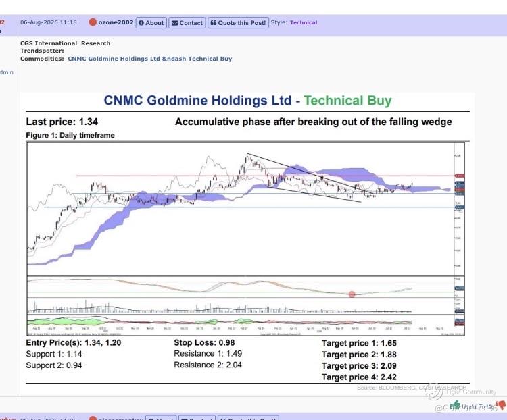This screenshot has width=507, height=420.
Task: Click the 'Last price: 1.34' text
Action: 62,122
